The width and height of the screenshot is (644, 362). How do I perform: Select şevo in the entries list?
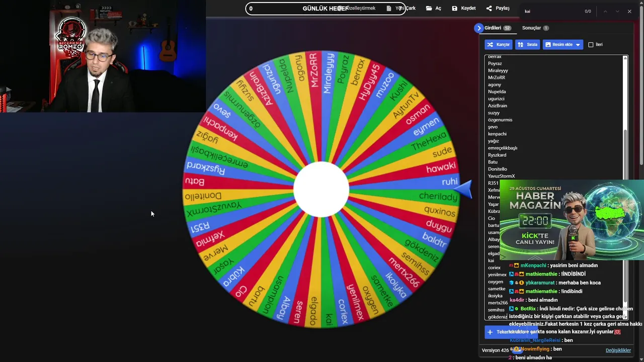click(x=493, y=127)
